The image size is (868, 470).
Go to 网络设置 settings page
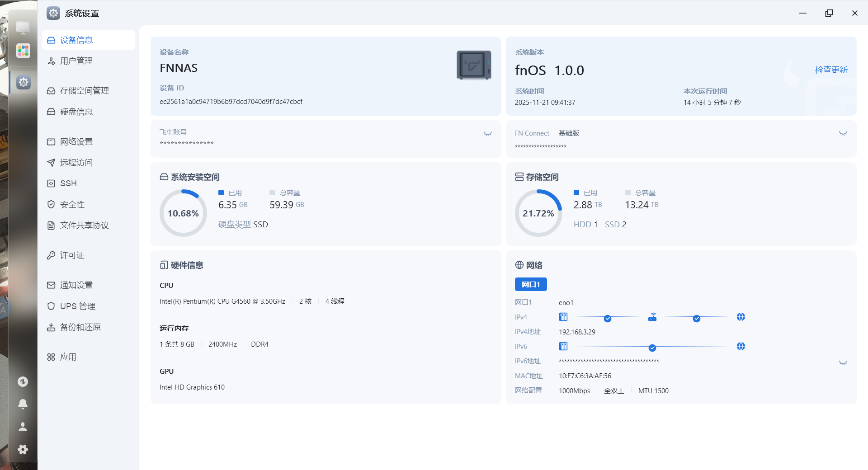(x=76, y=142)
